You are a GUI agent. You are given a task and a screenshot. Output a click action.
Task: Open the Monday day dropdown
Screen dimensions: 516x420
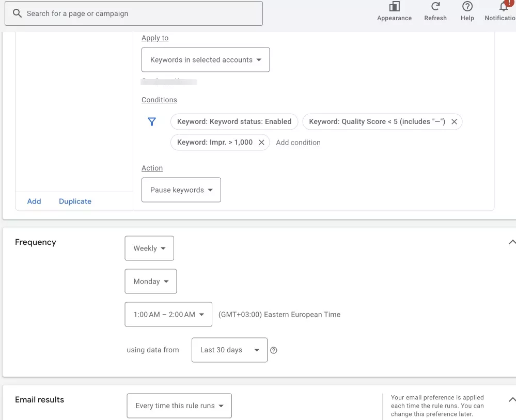click(150, 282)
